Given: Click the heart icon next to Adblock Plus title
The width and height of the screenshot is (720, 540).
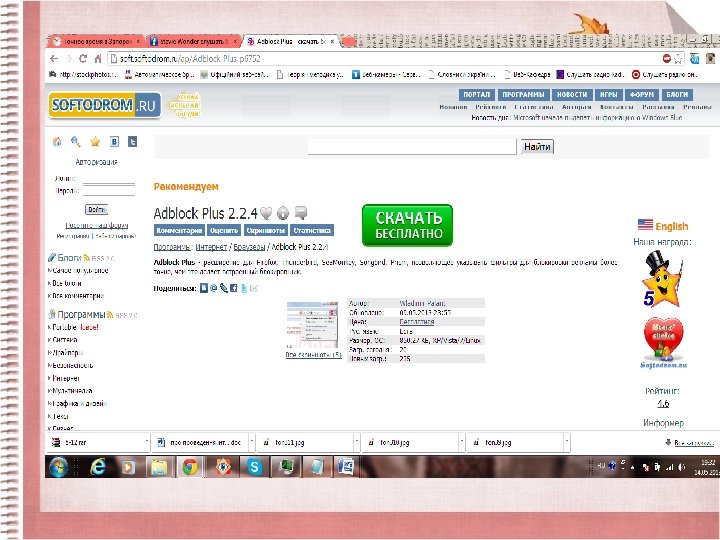Looking at the screenshot, I should click(x=266, y=213).
